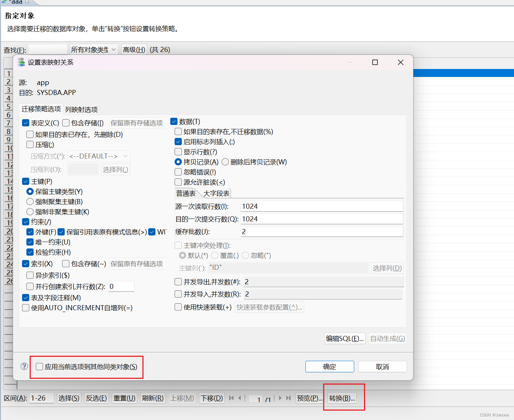Toggle the 数据(T) data checkbox
Image resolution: width=514 pixels, height=420 pixels.
pyautogui.click(x=174, y=121)
